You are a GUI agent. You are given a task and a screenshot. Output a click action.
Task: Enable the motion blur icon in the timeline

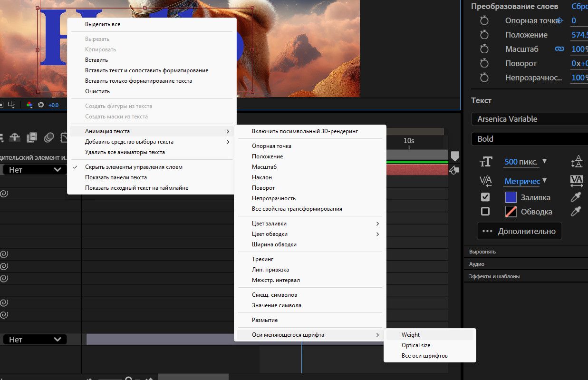click(49, 137)
